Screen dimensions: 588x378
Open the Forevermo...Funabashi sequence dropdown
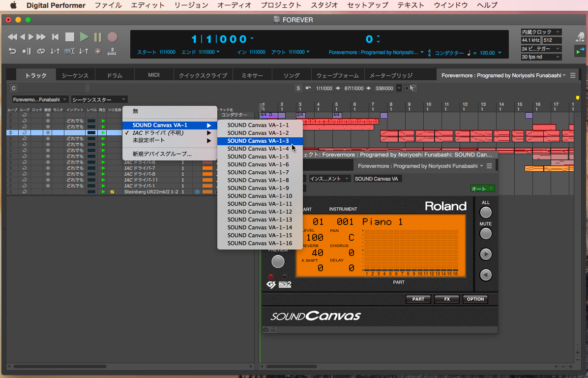point(40,99)
